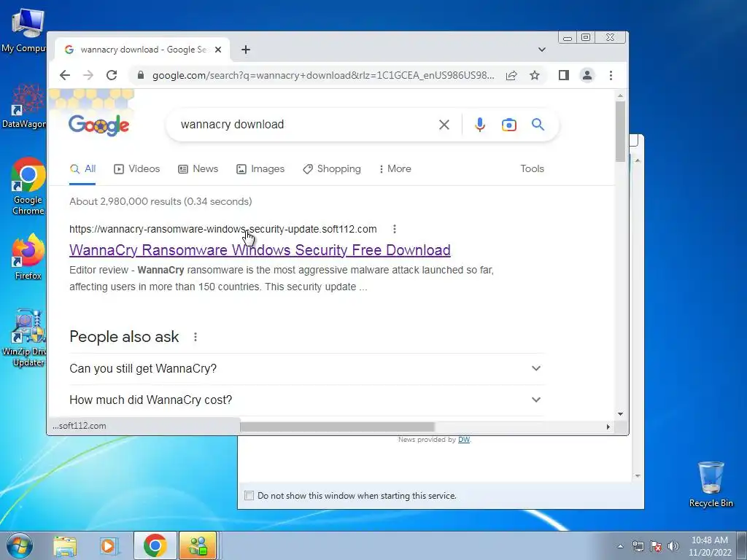Click the Google doodle logo
The image size is (747, 560).
point(98,125)
